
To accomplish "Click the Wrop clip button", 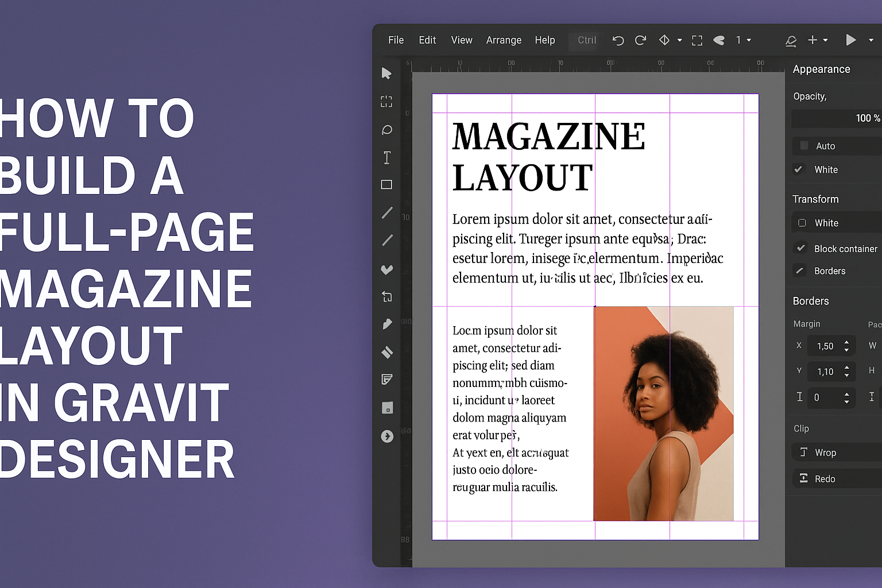I will point(837,452).
